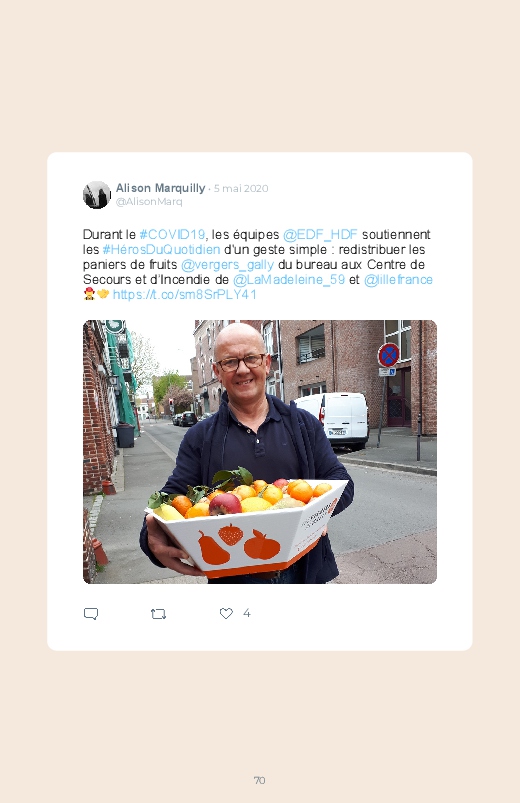Open the #HérosDuQuotidien hashtag
Viewport: 520px width, 803px height.
[161, 249]
